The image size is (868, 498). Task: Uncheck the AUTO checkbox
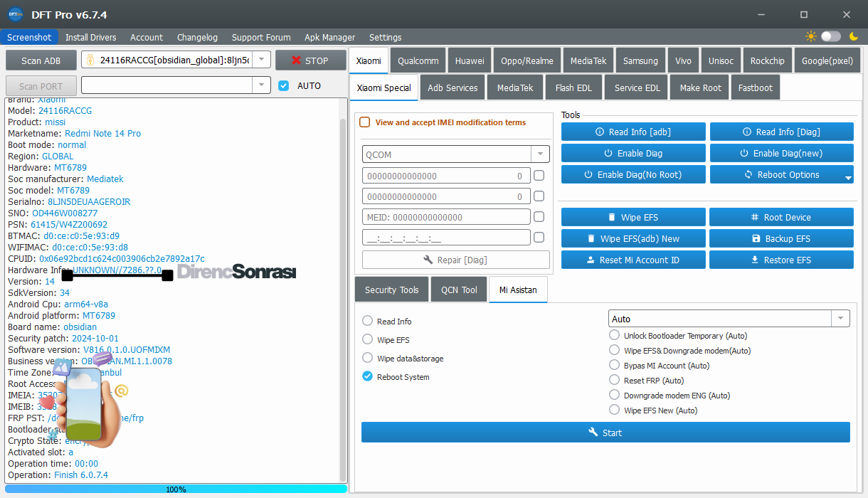pyautogui.click(x=284, y=85)
